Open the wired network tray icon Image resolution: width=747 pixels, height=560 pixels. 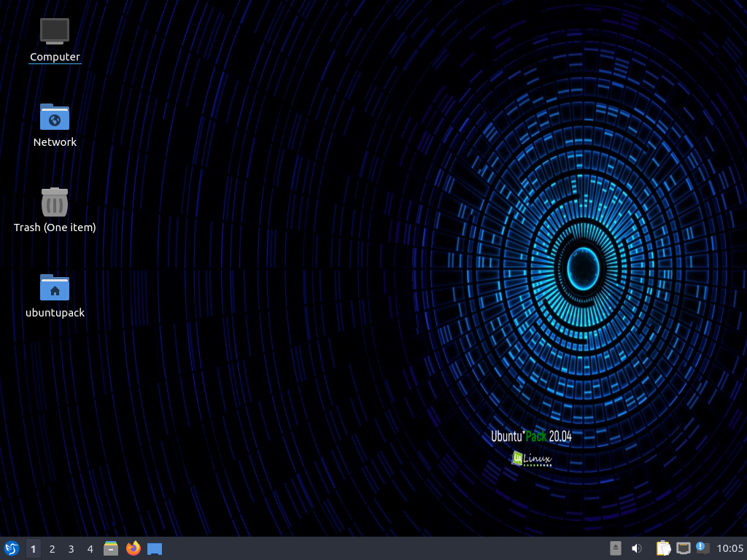[683, 548]
